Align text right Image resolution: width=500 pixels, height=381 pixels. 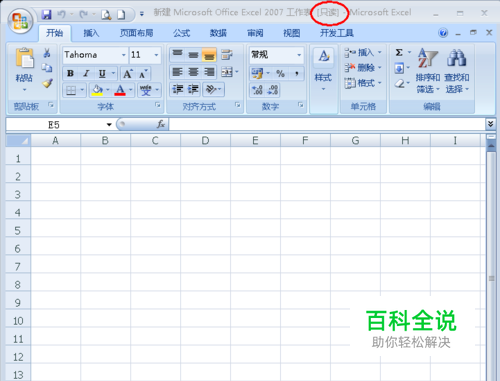coord(209,72)
